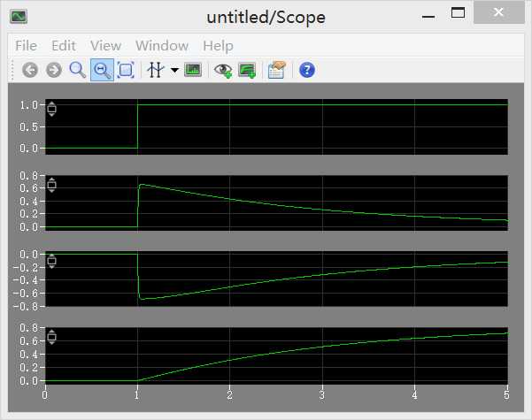Enable cursor measurements tool

[x=156, y=70]
